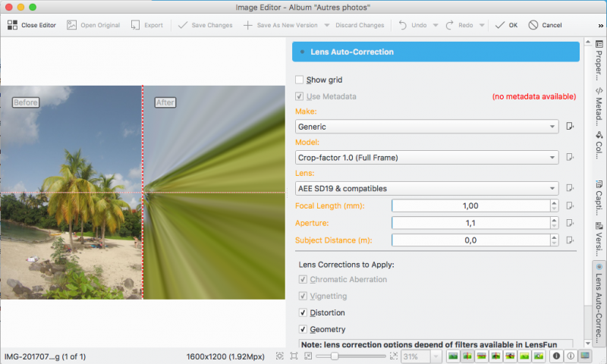The height and width of the screenshot is (364, 607).
Task: Reset Subject Distance using its side icon
Action: [x=570, y=240]
